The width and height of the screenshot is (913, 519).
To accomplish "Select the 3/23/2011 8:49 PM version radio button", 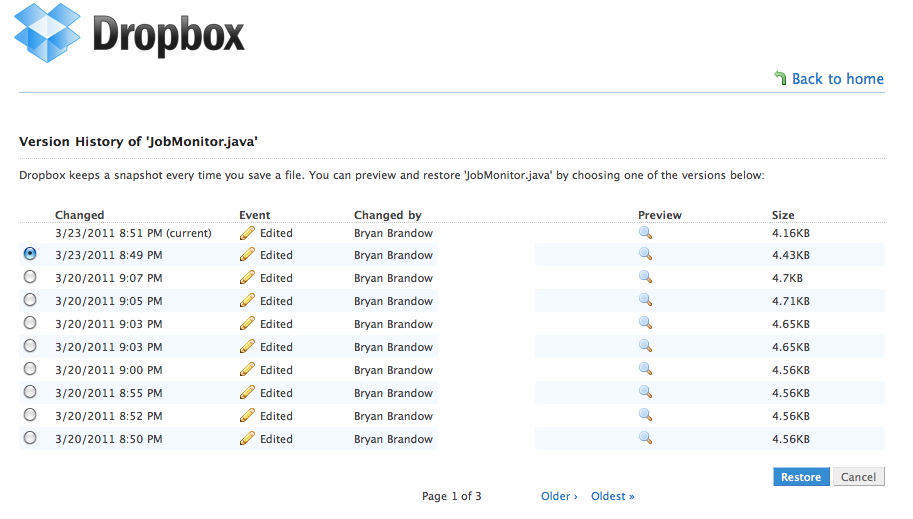I will coord(30,254).
